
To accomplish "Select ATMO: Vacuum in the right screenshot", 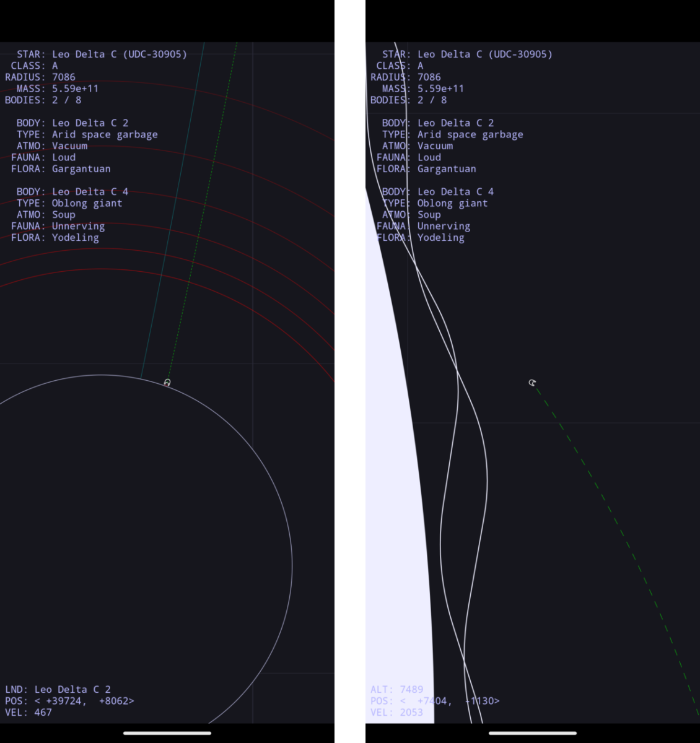I will point(418,146).
